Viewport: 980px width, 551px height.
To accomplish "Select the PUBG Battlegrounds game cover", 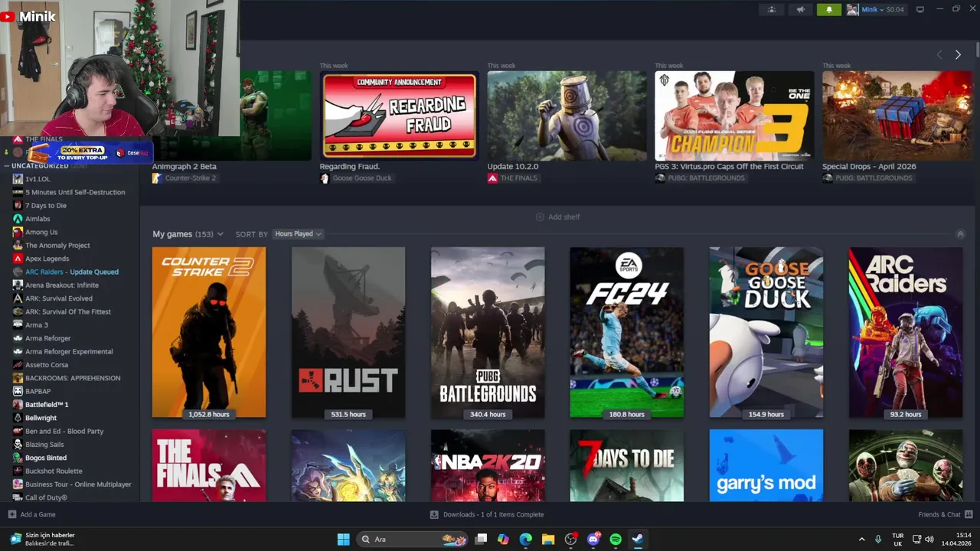I will click(x=488, y=332).
